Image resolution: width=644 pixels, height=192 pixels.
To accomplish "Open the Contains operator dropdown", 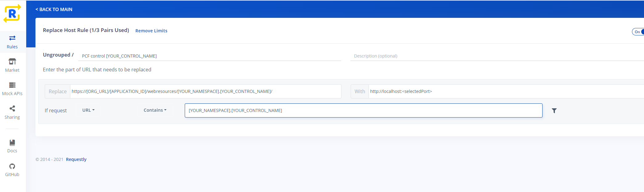I will (x=155, y=110).
